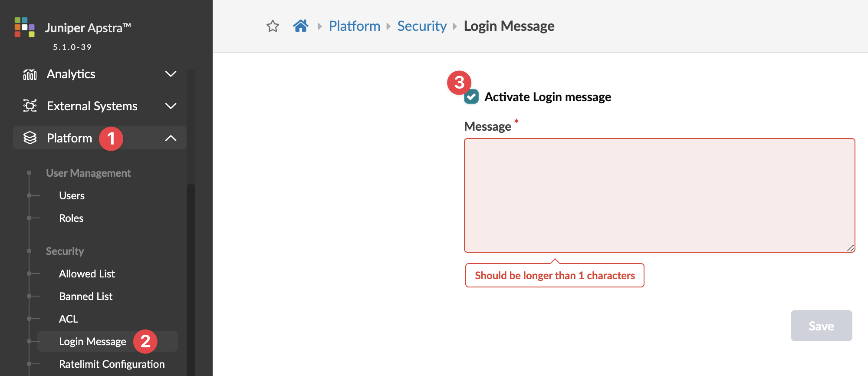Open the Allowed List page
This screenshot has width=868, height=376.
87,274
